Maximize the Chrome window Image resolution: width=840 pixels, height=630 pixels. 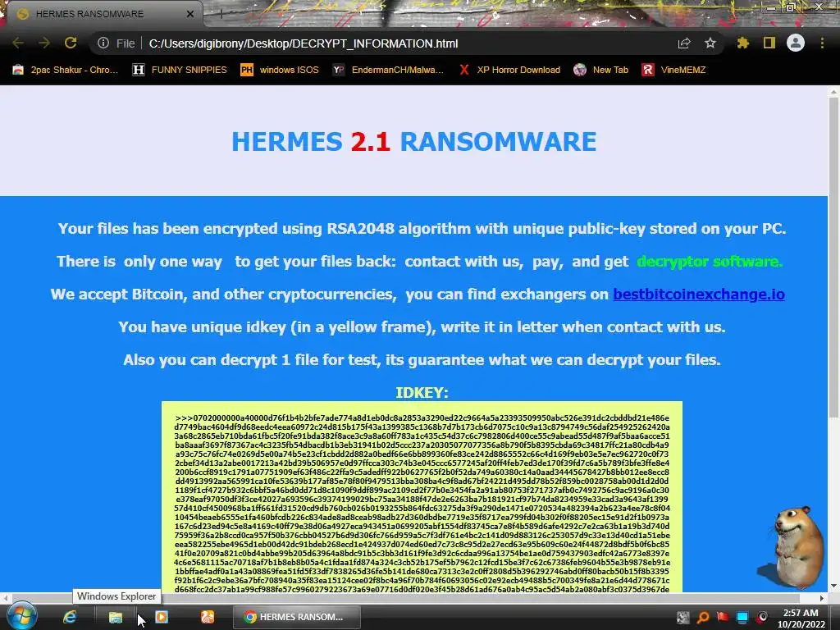(x=791, y=7)
